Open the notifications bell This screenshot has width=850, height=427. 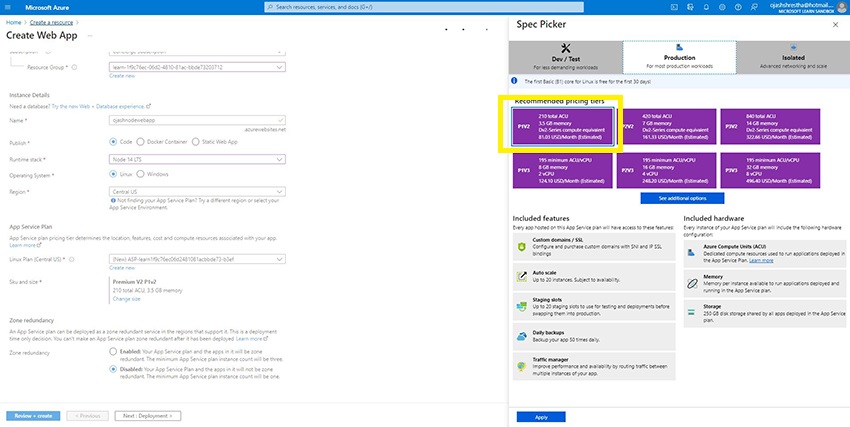point(706,8)
